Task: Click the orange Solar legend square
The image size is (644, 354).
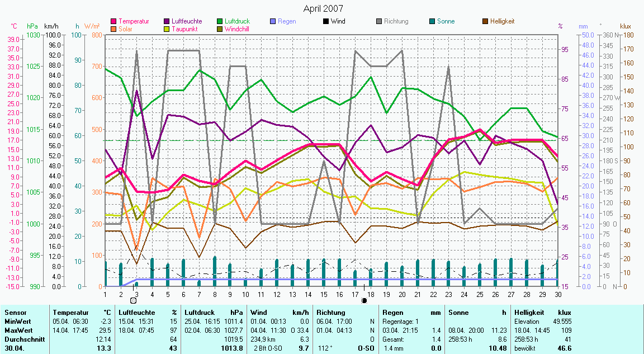Action: tap(114, 29)
